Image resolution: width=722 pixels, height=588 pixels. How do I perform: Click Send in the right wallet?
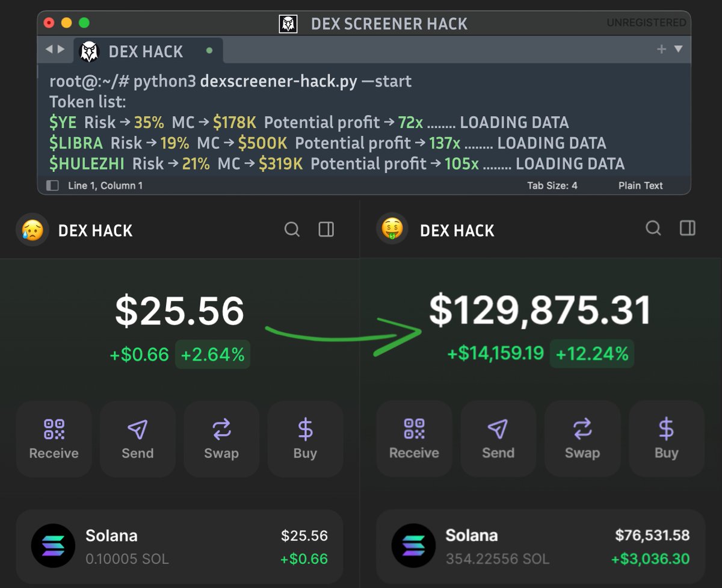498,439
